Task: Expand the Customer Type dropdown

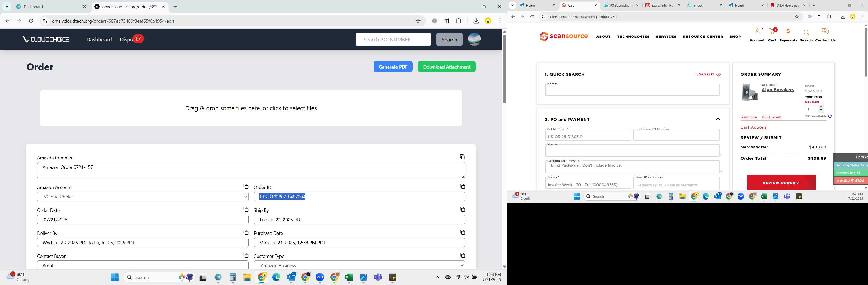Action: click(x=359, y=265)
